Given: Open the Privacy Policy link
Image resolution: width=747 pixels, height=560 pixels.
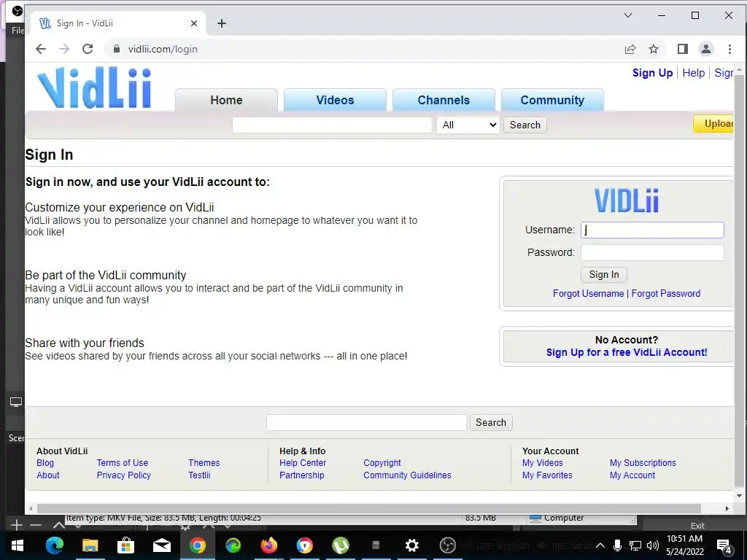Looking at the screenshot, I should 124,475.
